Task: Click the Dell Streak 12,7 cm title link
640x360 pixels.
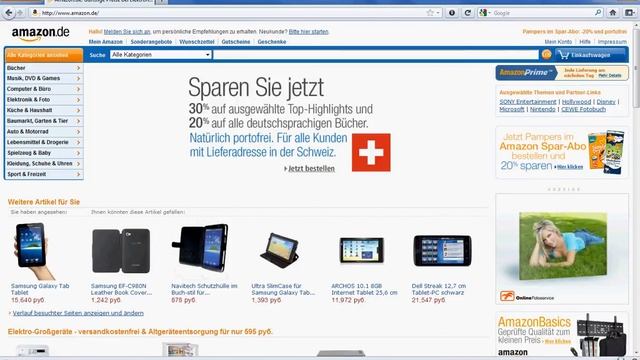Action: pyautogui.click(x=438, y=289)
